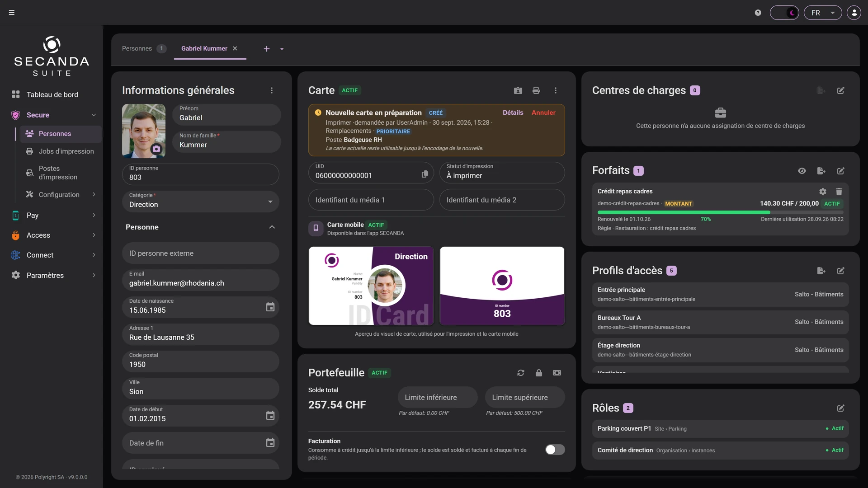This screenshot has height=488, width=868.
Task: Open the user account avatar icon
Action: (854, 13)
